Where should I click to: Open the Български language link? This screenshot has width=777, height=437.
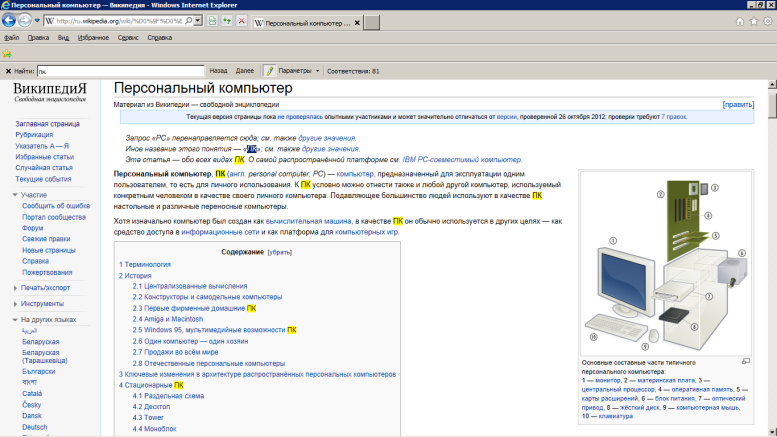(x=38, y=372)
